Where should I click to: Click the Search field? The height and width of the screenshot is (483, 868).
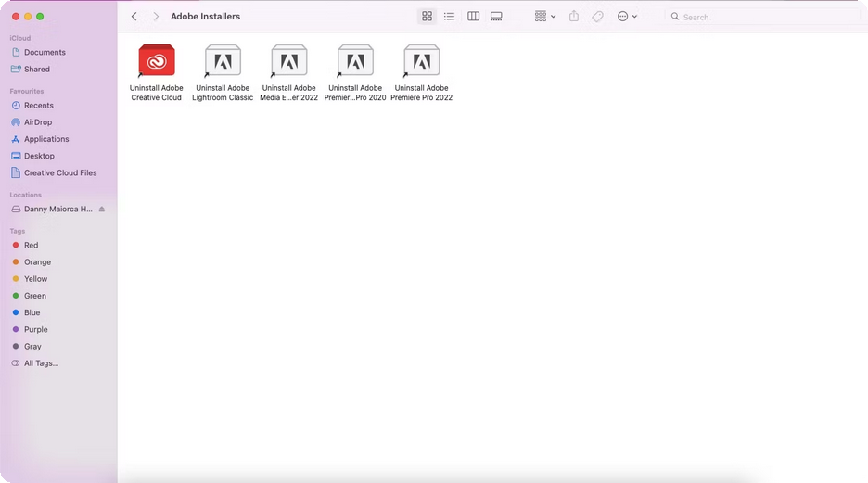760,17
